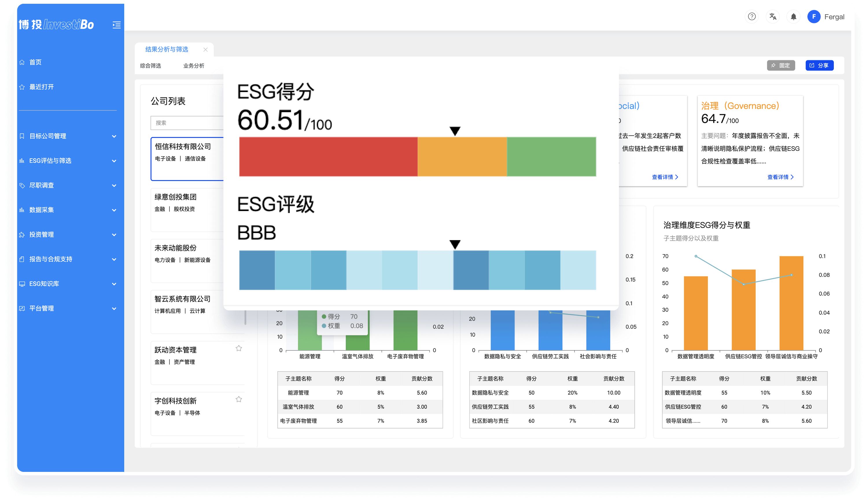This screenshot has width=868, height=502.
Task: Click the company list 搜索 field
Action: (x=187, y=123)
